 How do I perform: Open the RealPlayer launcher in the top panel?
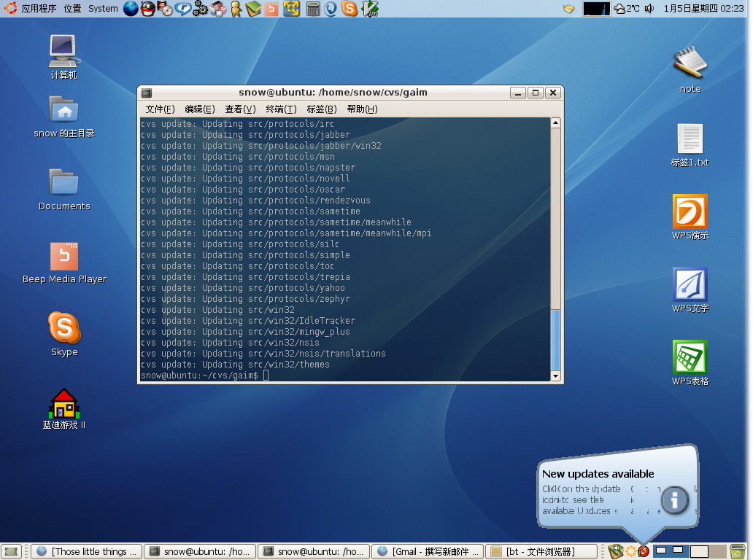click(182, 9)
